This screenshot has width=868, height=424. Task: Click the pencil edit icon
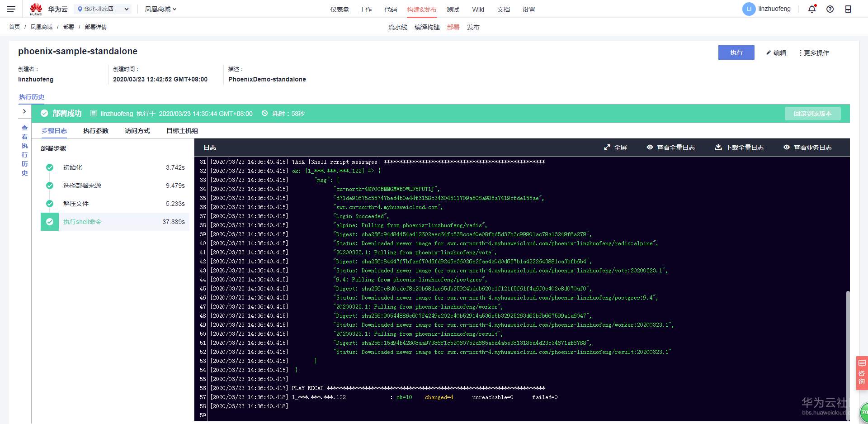pyautogui.click(x=768, y=53)
